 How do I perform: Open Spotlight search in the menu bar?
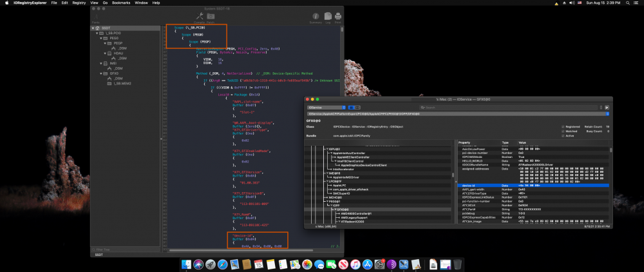pos(628,3)
